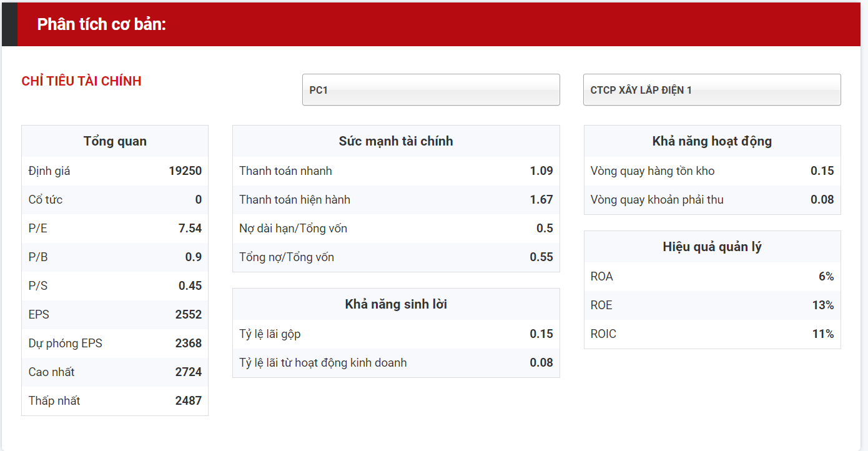Select the Dự phóng EPS value 2368

pos(189,344)
